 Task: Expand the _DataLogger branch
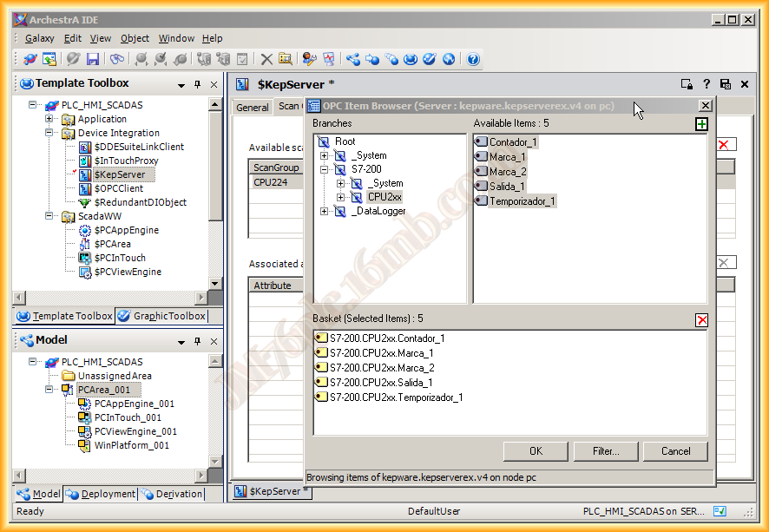(x=325, y=211)
